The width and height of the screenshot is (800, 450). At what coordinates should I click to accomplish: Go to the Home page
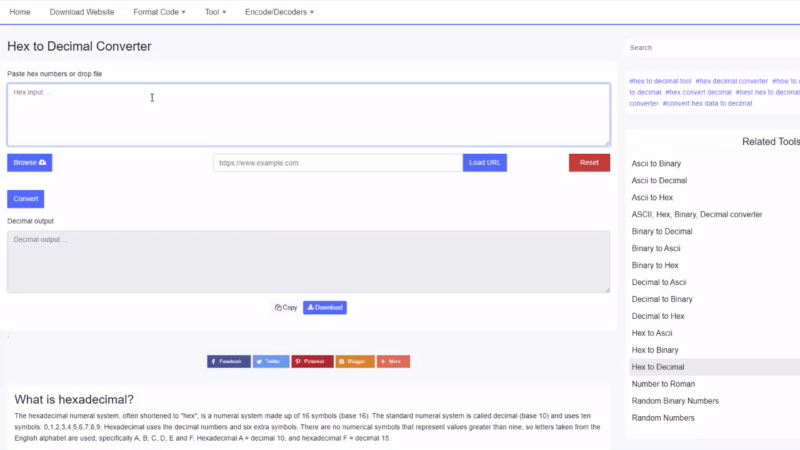coord(19,12)
